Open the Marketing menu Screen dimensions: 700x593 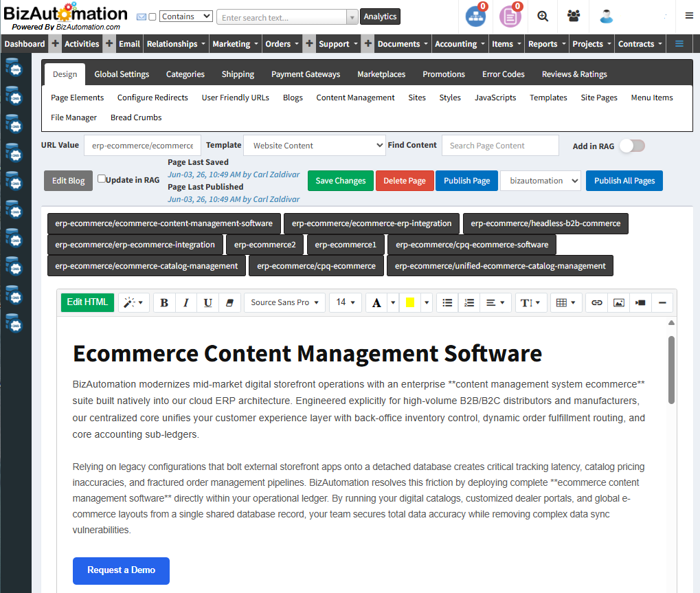(235, 44)
